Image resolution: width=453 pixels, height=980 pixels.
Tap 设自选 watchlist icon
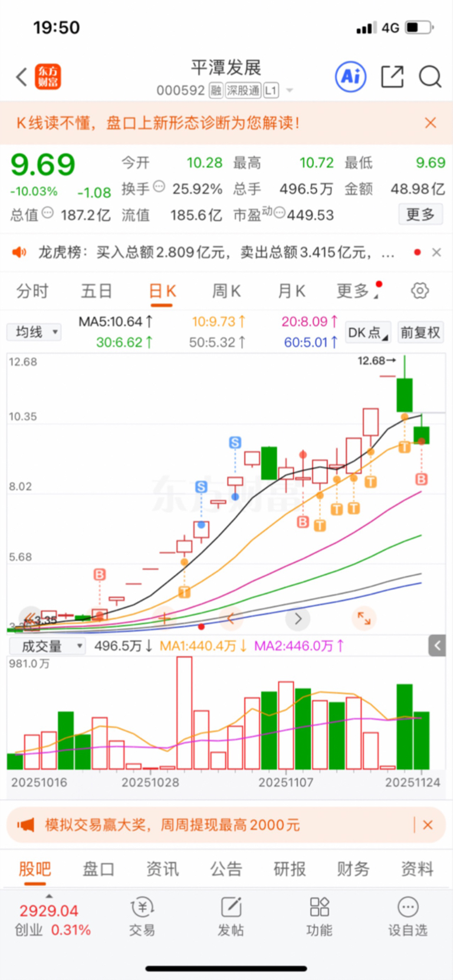408,916
